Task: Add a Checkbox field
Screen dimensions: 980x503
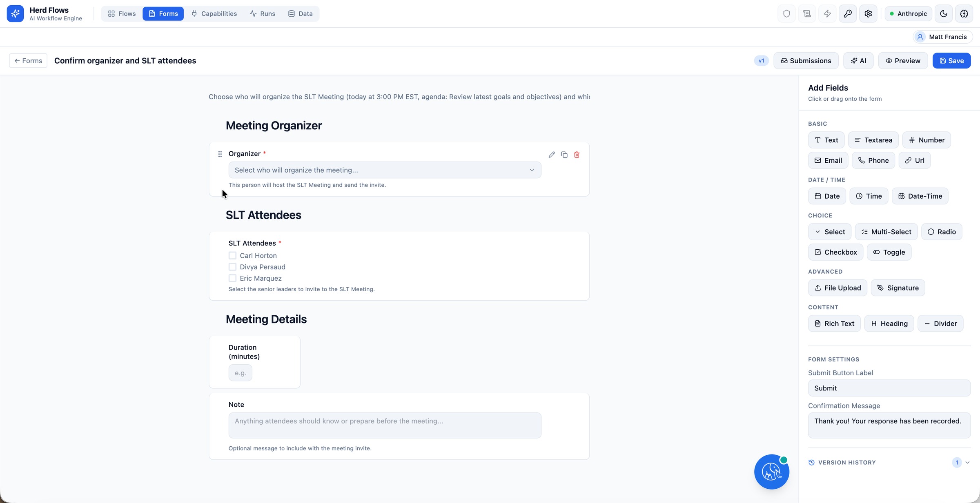Action: pyautogui.click(x=835, y=253)
